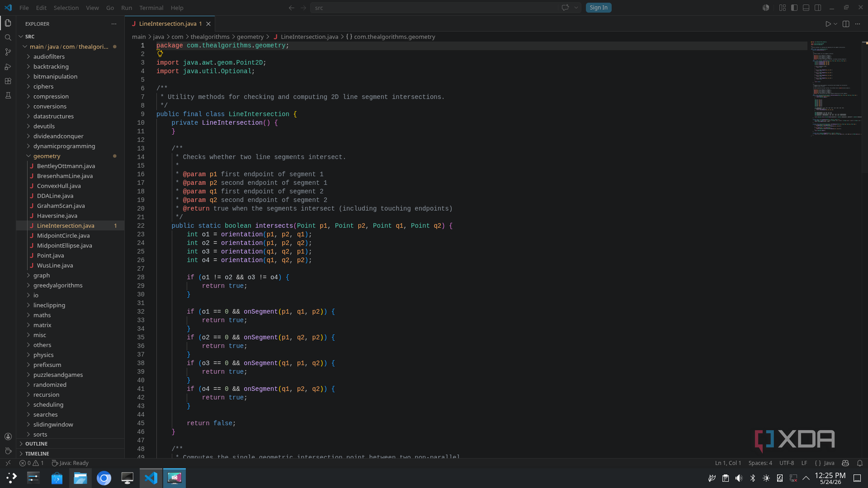Expand the TIMELINE section

point(70,453)
